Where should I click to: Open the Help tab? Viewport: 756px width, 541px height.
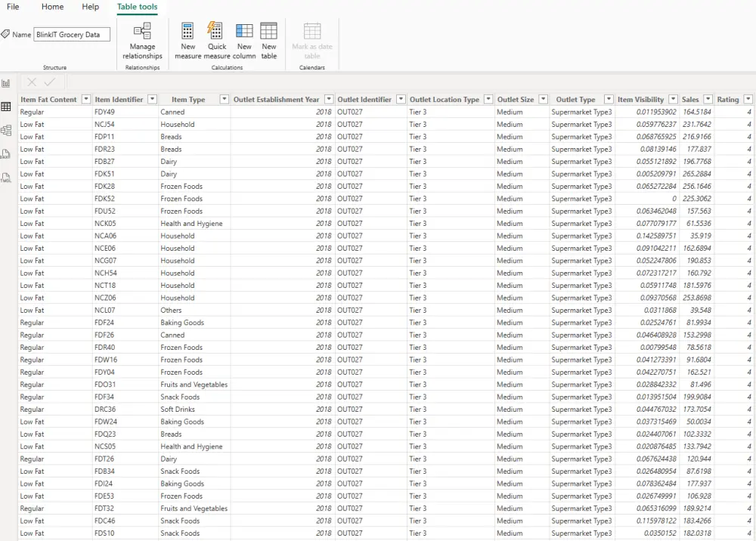[90, 7]
